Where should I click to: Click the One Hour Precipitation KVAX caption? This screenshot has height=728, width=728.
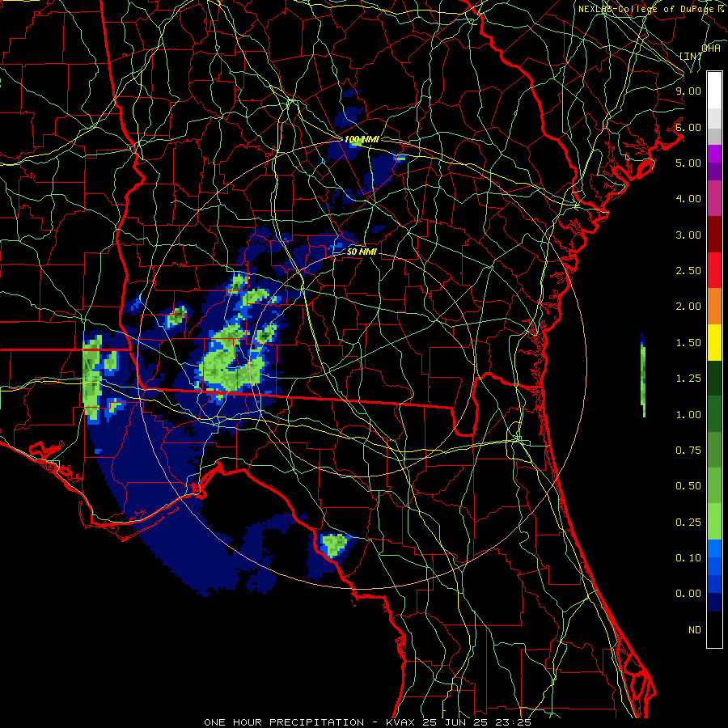pos(367,722)
